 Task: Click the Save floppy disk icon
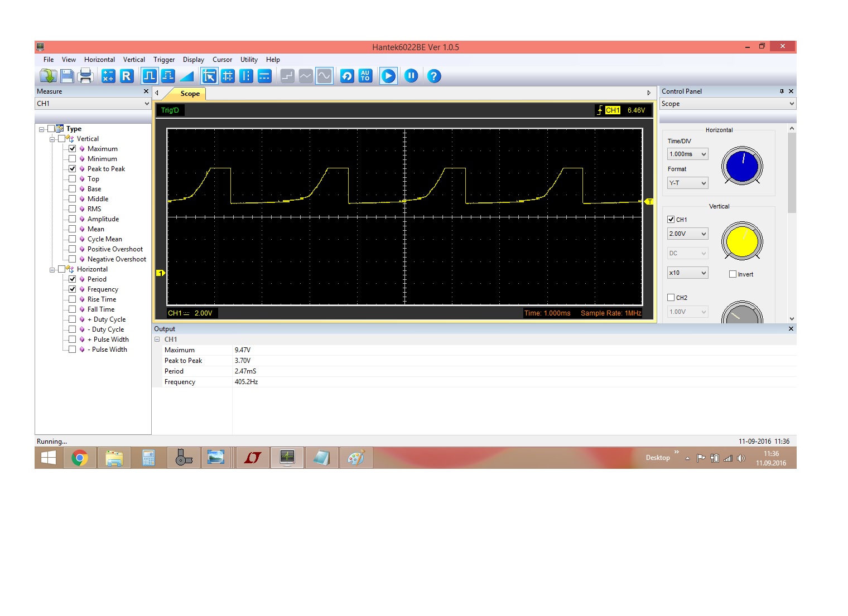point(68,76)
